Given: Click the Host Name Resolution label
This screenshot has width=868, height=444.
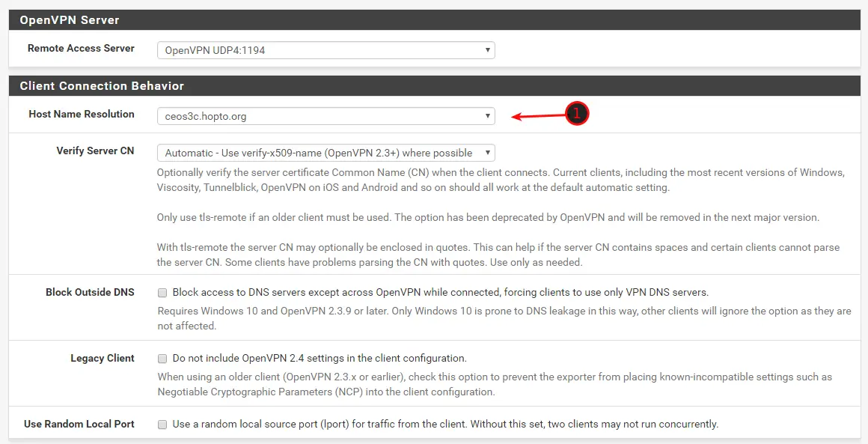Looking at the screenshot, I should tap(82, 114).
